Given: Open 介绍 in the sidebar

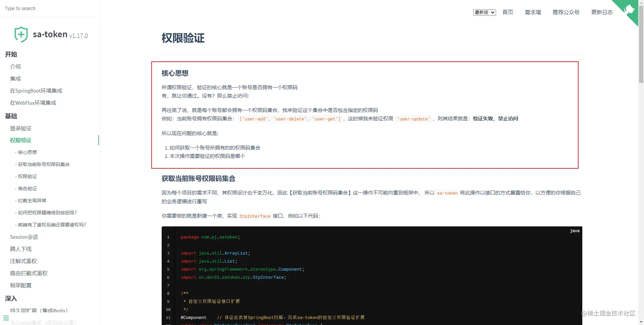Looking at the screenshot, I should pos(15,66).
